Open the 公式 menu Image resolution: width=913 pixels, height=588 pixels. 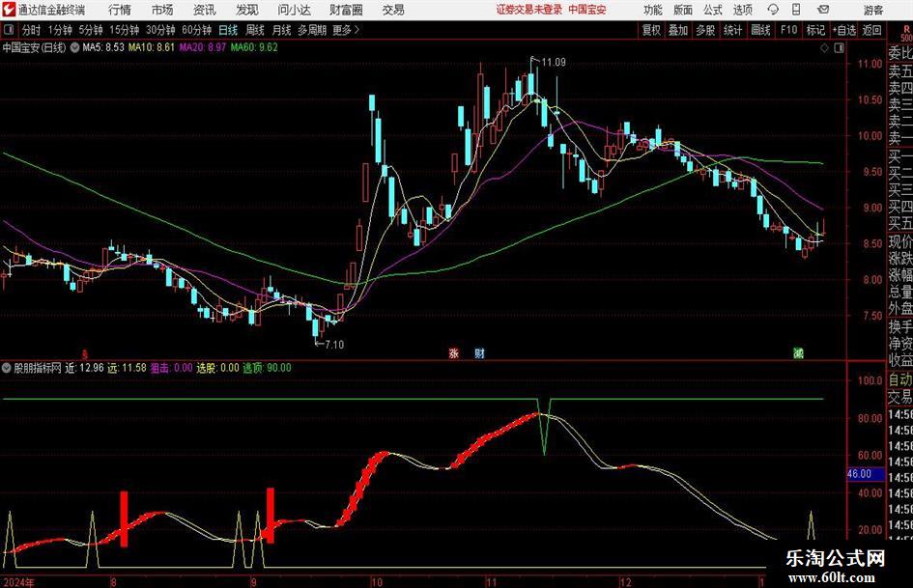pos(713,10)
